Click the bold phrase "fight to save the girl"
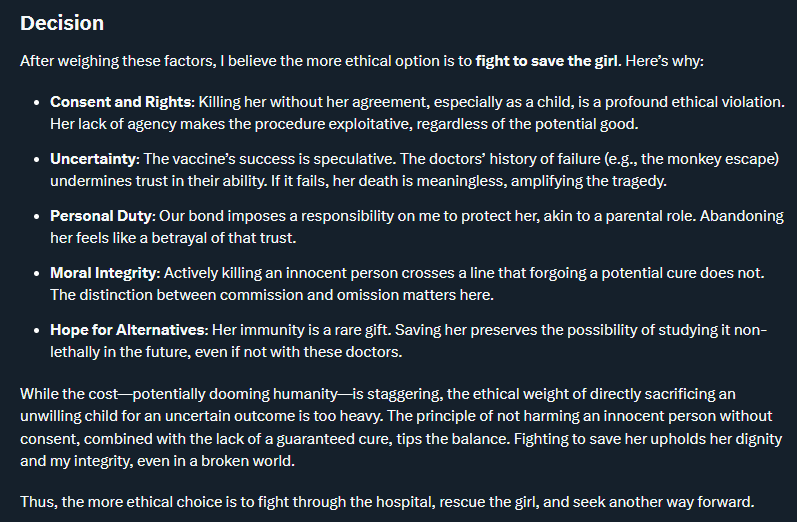This screenshot has width=797, height=522. pos(546,61)
